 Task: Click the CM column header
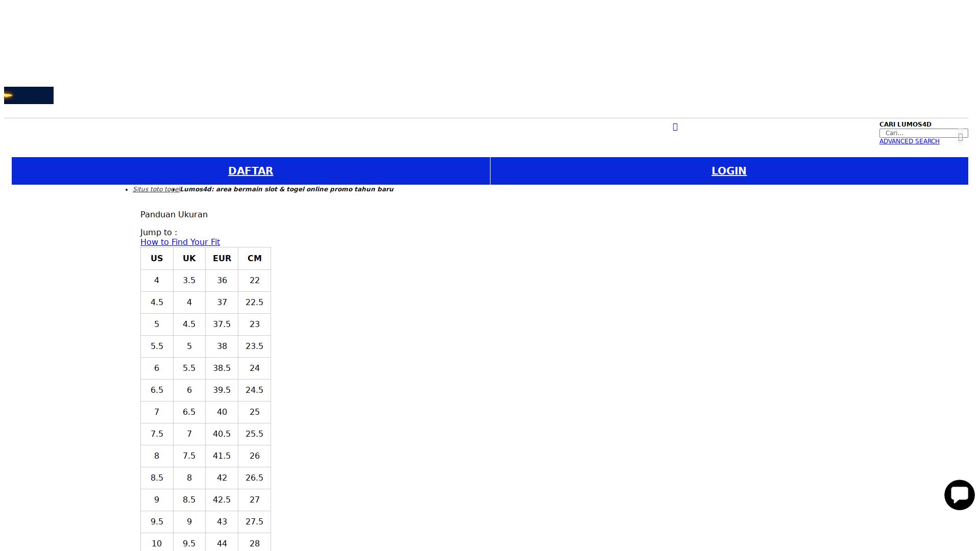(x=254, y=258)
